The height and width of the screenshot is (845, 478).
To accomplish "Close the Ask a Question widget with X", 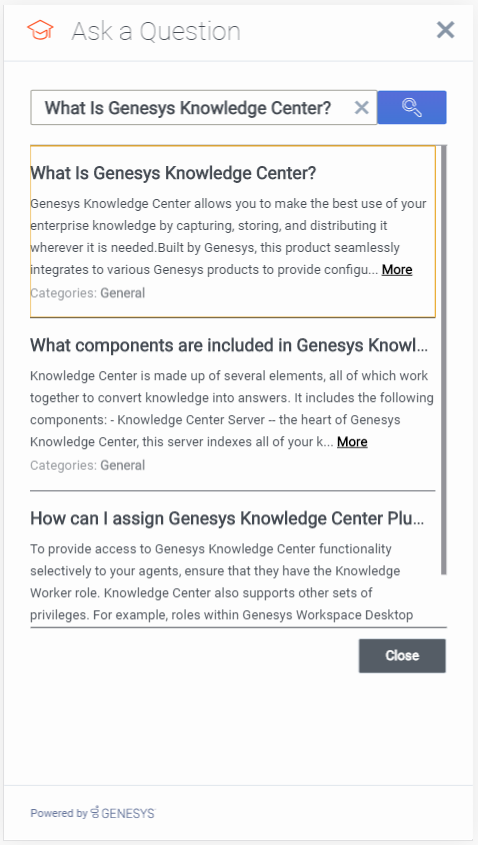I will pos(445,30).
